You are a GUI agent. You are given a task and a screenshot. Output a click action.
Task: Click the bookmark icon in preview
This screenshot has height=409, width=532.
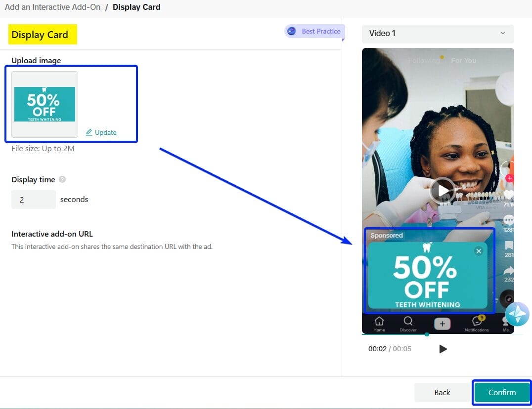tap(508, 246)
